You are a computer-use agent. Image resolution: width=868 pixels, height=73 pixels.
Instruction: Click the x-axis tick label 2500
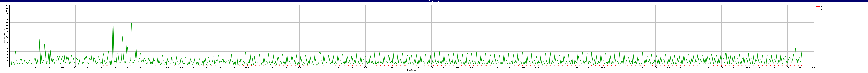[x=339, y=68]
